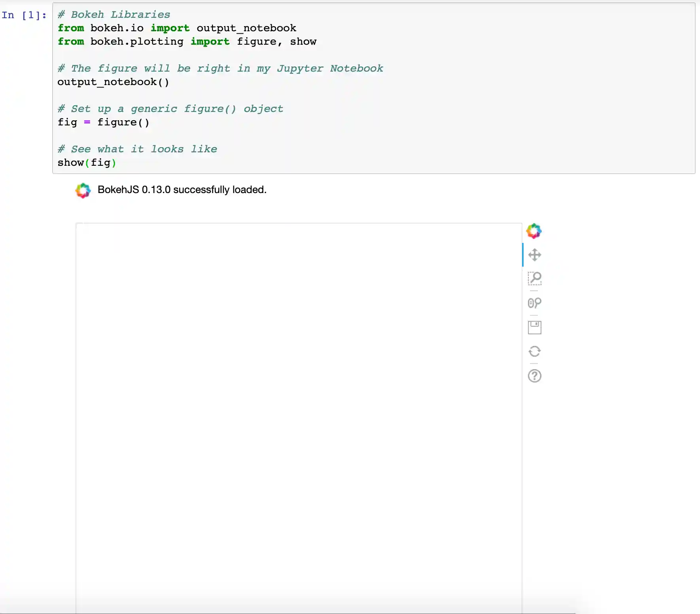Click the In [1]: execution prompt

[24, 15]
